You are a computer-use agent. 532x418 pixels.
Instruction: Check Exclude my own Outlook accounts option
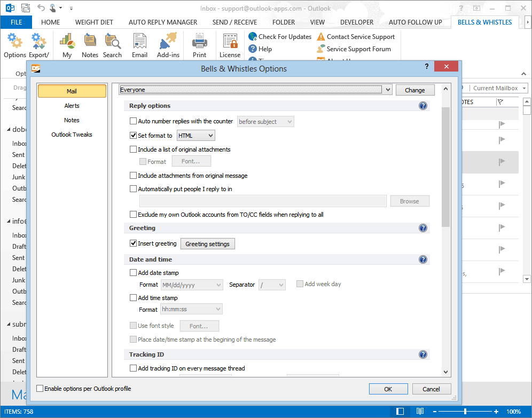coord(134,214)
